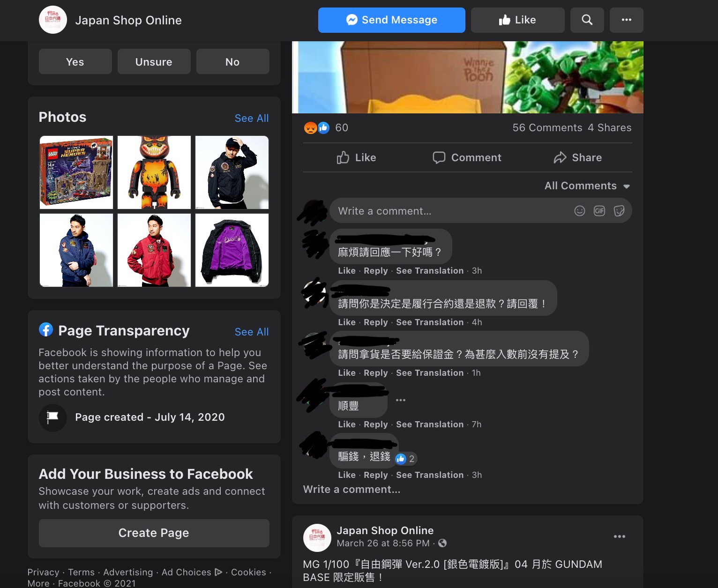Like the 騙錢，退錢 comment
The height and width of the screenshot is (588, 718).
pyautogui.click(x=347, y=475)
